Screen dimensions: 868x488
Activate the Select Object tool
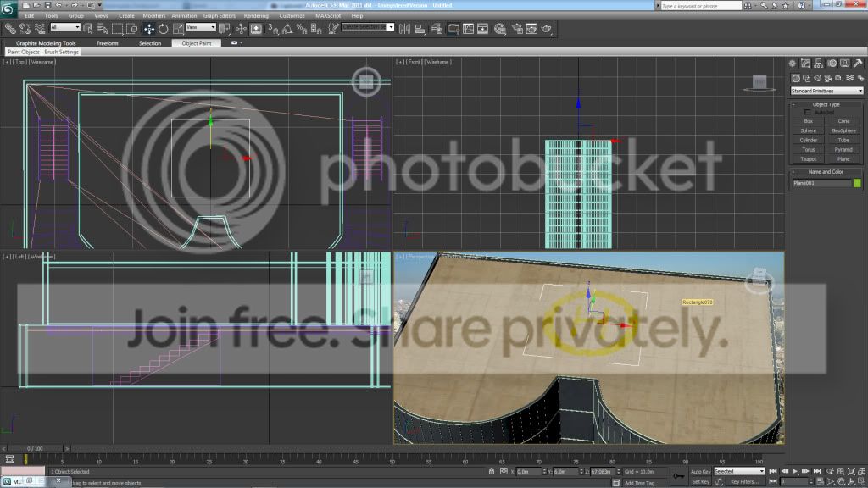pos(87,29)
